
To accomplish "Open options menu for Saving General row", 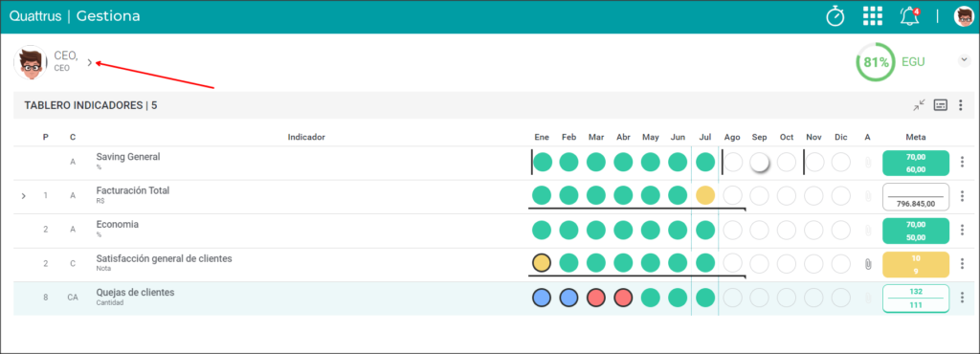I will pos(962,163).
